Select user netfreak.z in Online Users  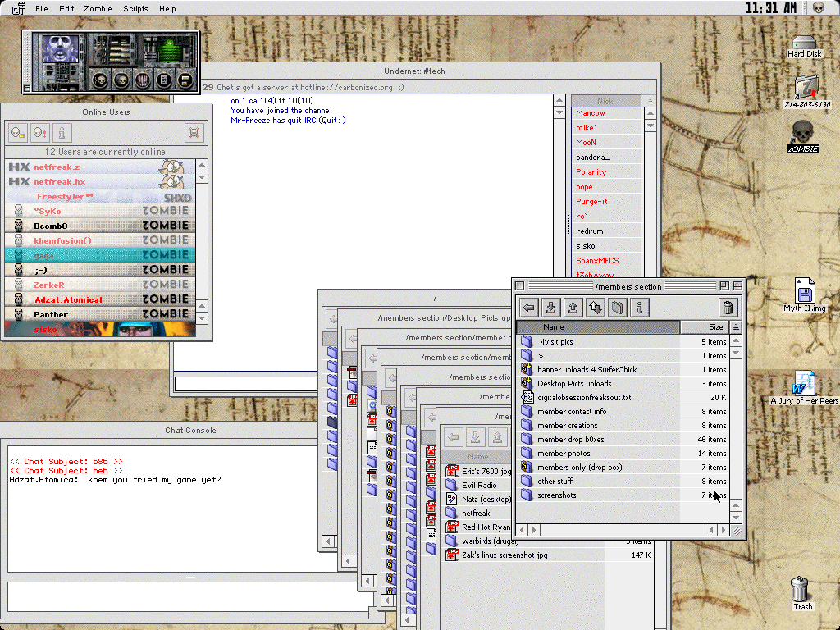click(x=100, y=167)
